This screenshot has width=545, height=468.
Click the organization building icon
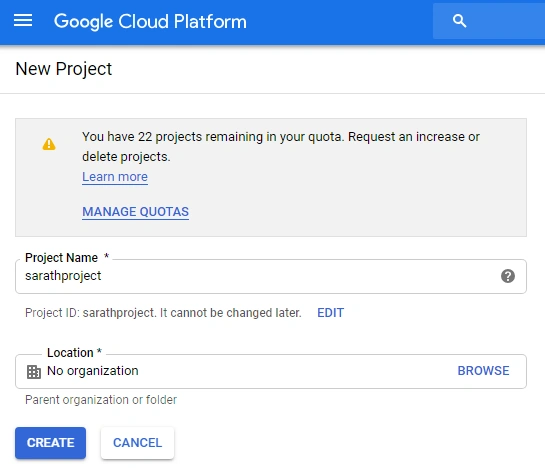click(34, 372)
